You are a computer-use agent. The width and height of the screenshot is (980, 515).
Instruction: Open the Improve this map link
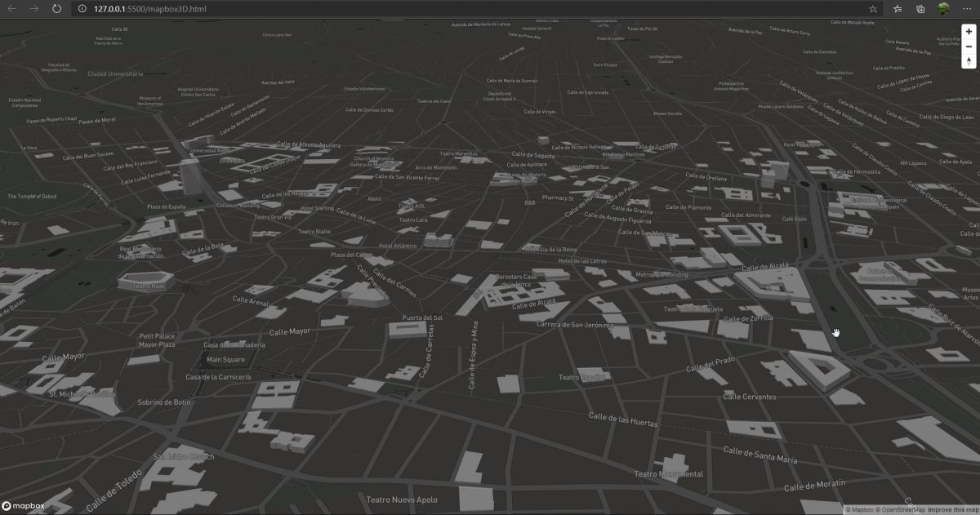pyautogui.click(x=953, y=510)
